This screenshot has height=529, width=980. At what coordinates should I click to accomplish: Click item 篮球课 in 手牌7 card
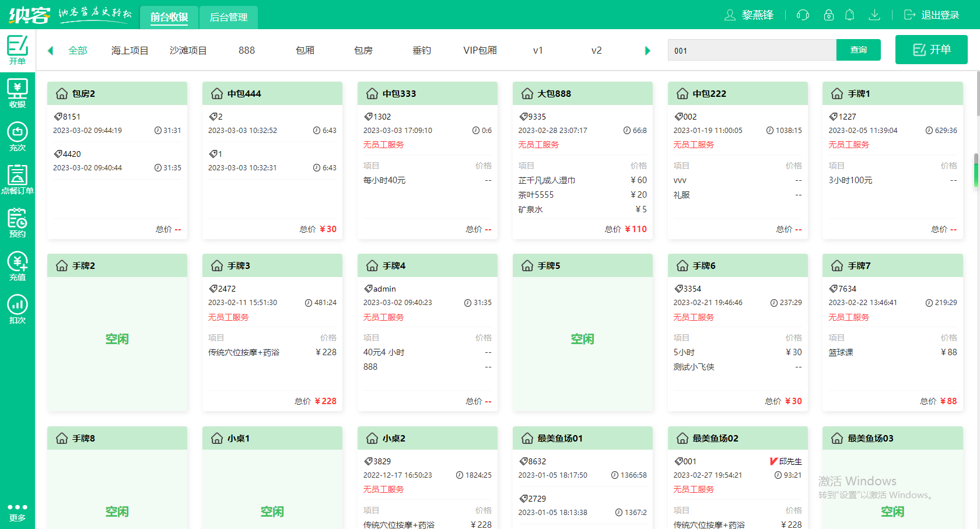(x=841, y=352)
